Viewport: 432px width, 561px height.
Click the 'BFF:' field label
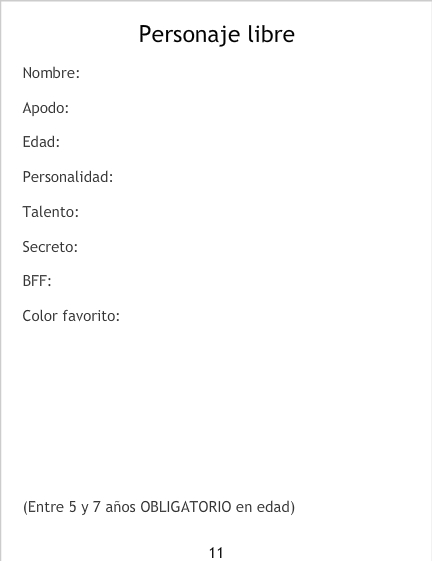click(x=37, y=281)
